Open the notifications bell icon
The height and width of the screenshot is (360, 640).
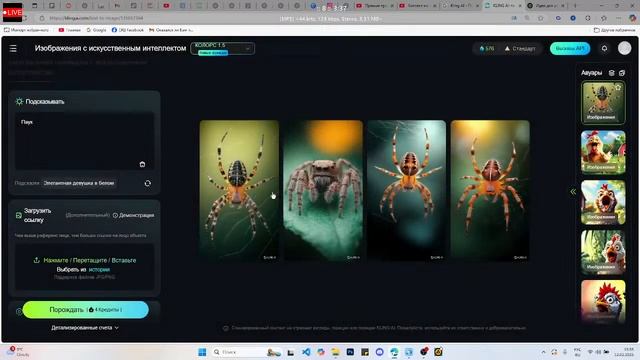[604, 48]
